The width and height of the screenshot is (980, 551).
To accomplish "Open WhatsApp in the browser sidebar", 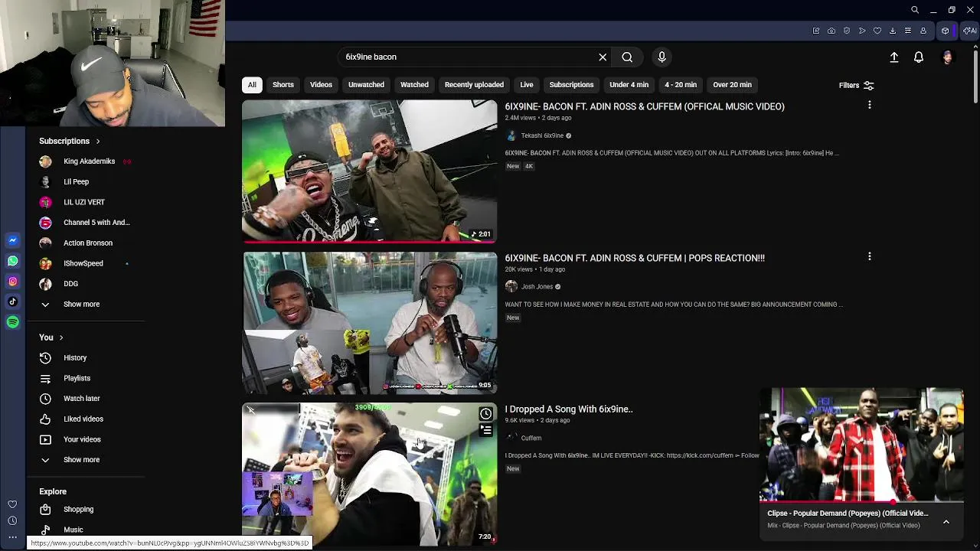I will pos(12,261).
